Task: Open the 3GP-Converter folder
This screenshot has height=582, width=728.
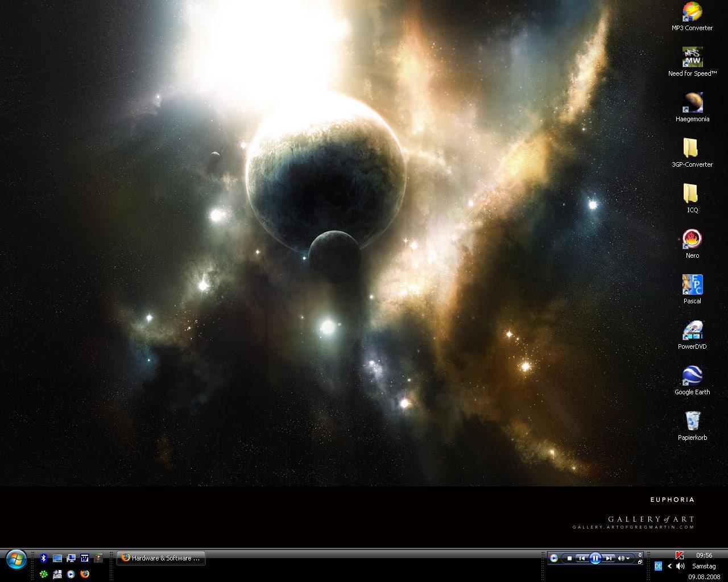Action: (692, 148)
